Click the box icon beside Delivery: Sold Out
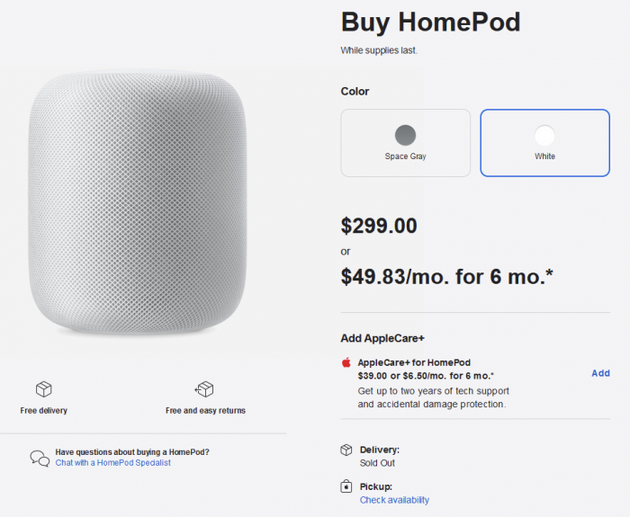Viewport: 630px width, 517px height. point(346,450)
